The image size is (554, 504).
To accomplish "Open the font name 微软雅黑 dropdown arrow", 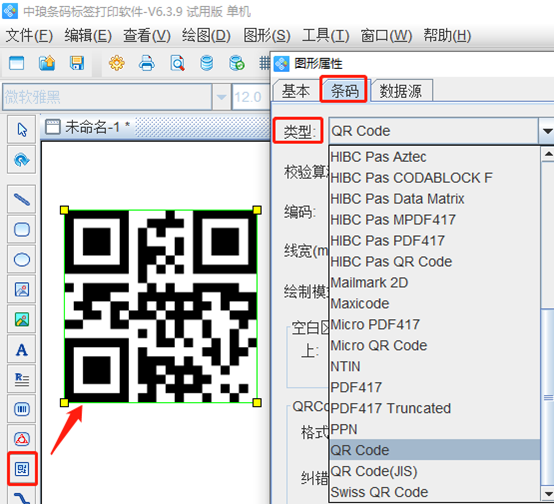I will pos(221,97).
